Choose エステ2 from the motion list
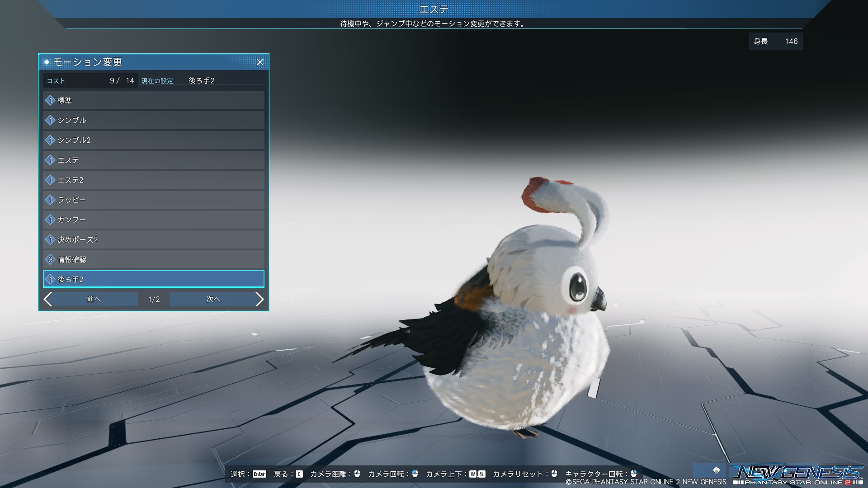This screenshot has width=868, height=488. [x=154, y=180]
